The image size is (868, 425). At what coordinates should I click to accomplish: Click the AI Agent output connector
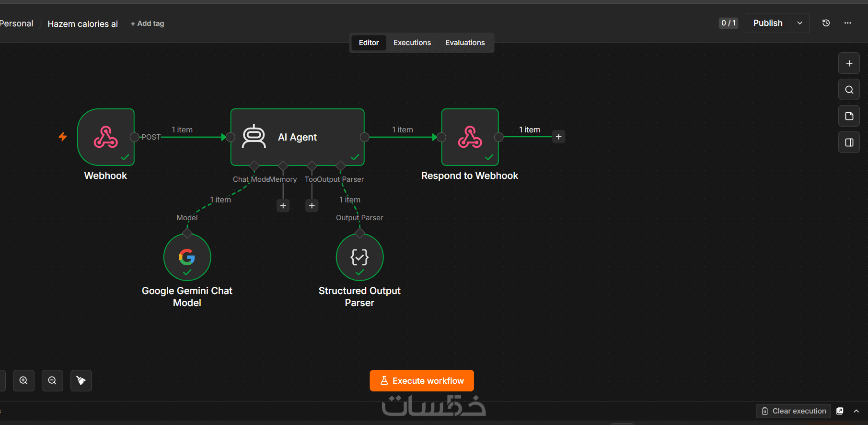pyautogui.click(x=365, y=137)
